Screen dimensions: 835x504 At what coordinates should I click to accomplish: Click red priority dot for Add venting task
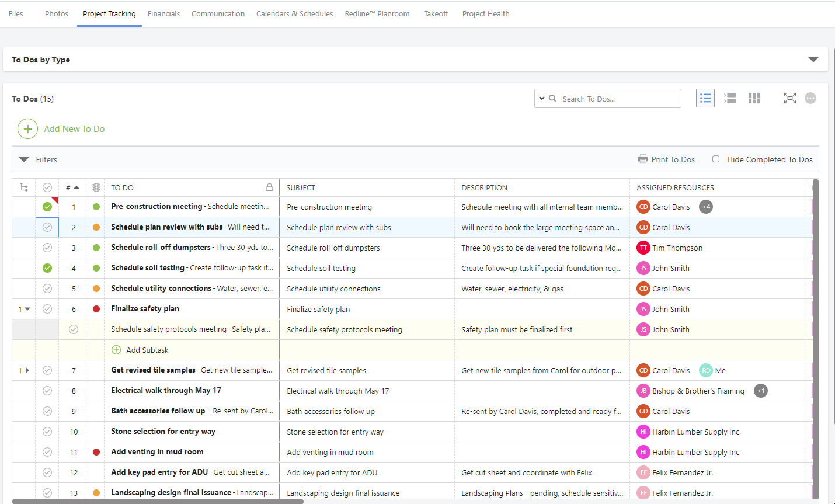point(96,452)
